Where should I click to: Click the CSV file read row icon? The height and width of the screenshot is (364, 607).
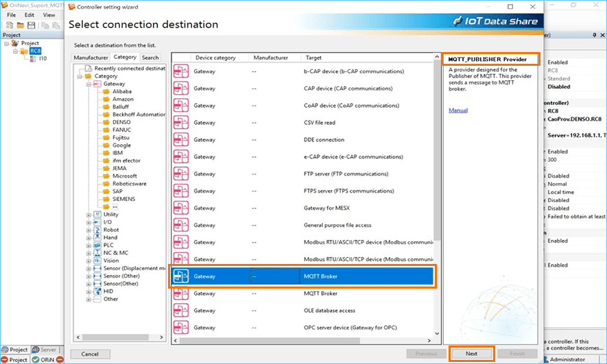[x=181, y=123]
